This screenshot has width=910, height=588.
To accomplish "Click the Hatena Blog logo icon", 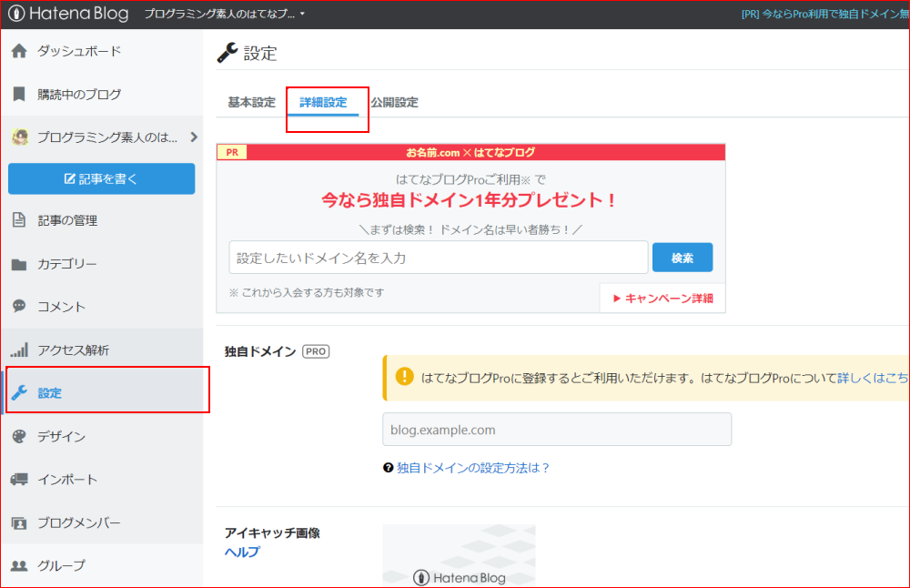I will point(16,14).
